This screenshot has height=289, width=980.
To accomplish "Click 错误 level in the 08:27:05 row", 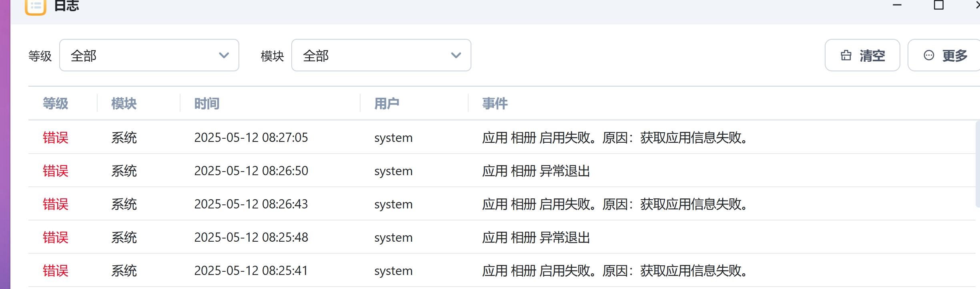I will [56, 137].
